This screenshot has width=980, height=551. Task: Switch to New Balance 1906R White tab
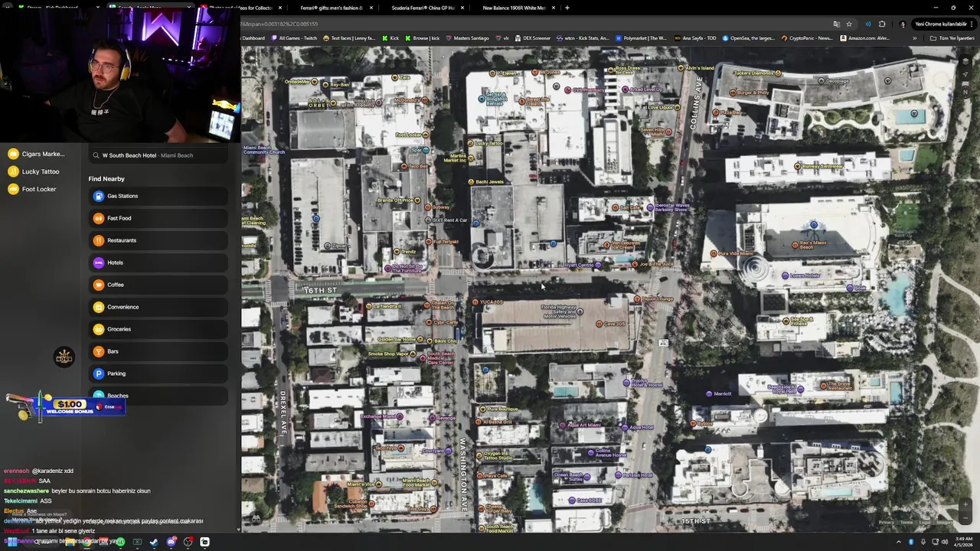click(x=514, y=8)
